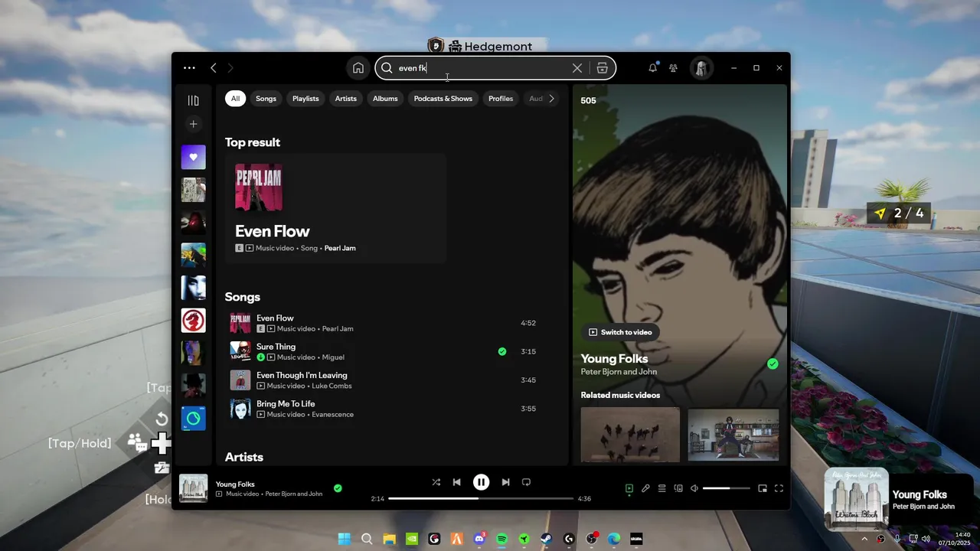Open the Even Flow top result card
980x551 pixels.
click(335, 208)
